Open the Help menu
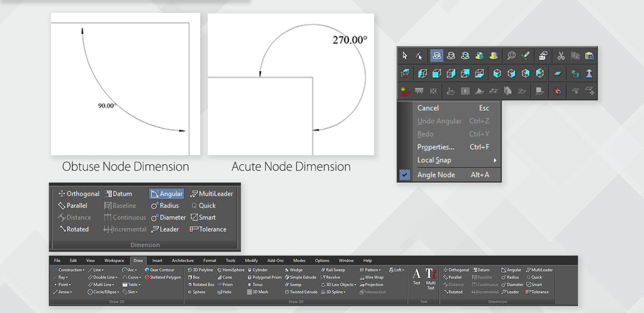 click(368, 260)
